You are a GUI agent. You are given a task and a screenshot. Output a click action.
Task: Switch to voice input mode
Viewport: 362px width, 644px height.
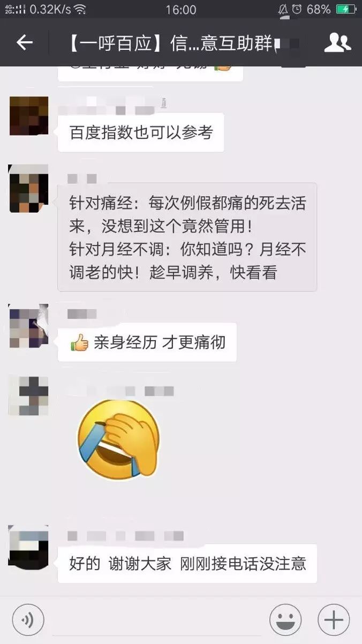point(28,620)
